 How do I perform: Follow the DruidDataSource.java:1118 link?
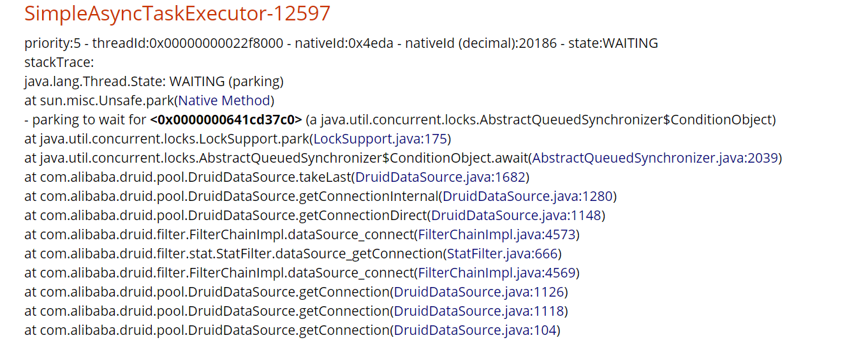pyautogui.click(x=478, y=311)
